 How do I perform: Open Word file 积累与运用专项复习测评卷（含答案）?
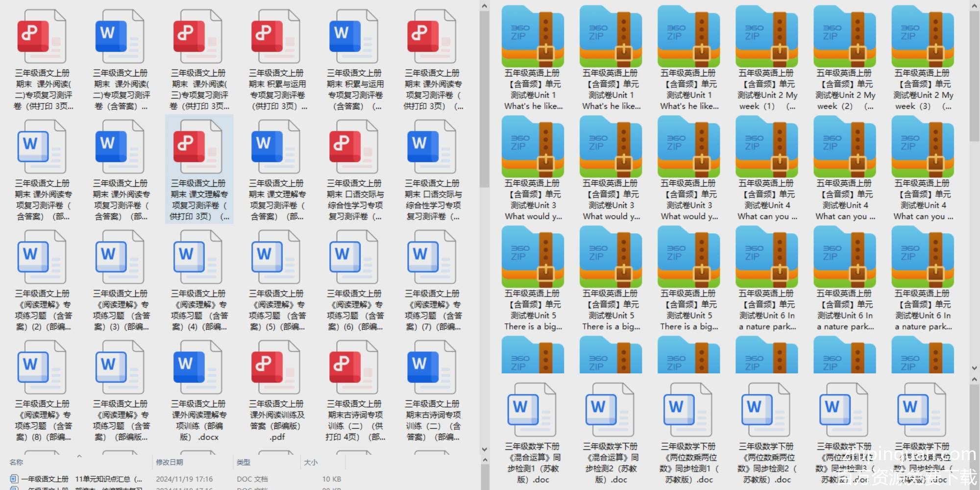(355, 61)
